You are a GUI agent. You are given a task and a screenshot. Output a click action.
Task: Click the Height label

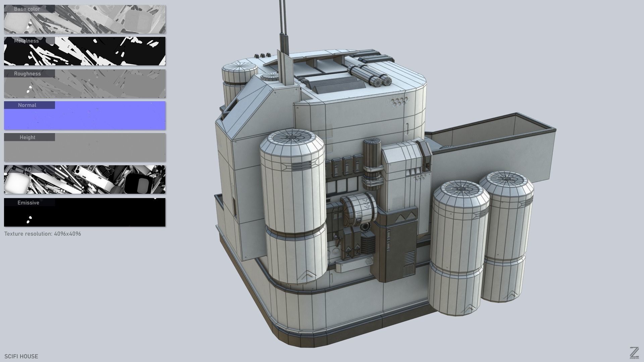coord(28,137)
